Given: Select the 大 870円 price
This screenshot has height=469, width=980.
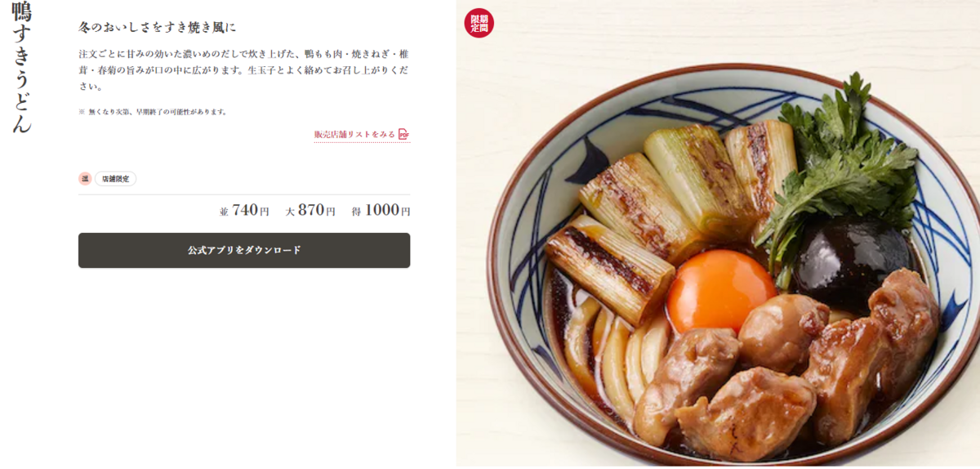Looking at the screenshot, I should [x=310, y=210].
